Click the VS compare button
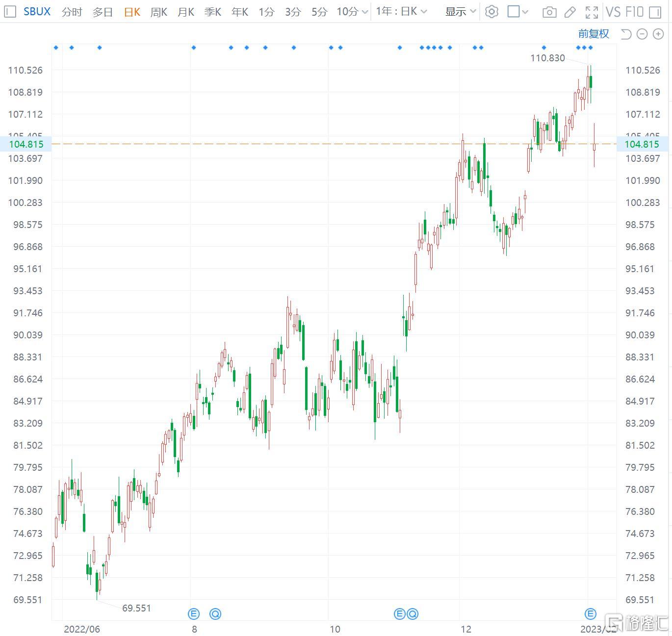This screenshot has height=636, width=672. coord(613,12)
